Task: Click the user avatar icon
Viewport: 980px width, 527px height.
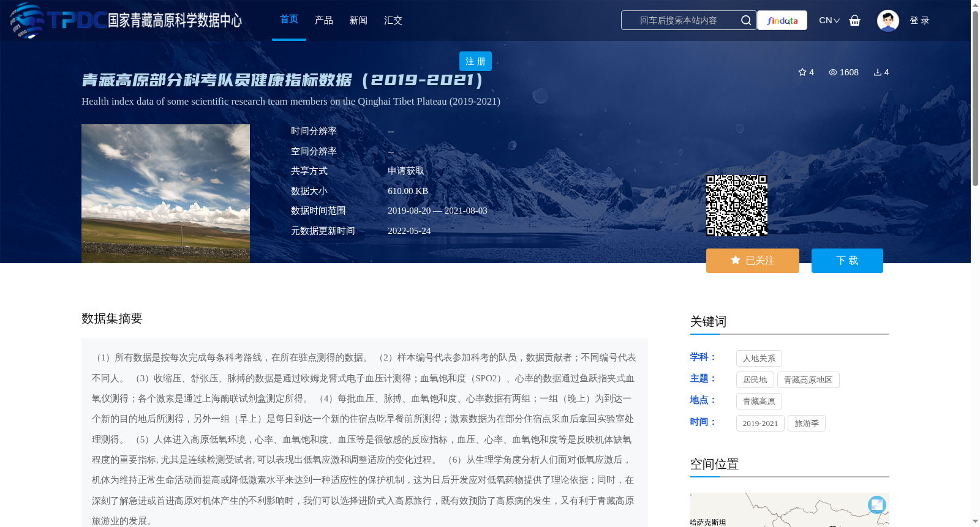Action: [x=888, y=20]
